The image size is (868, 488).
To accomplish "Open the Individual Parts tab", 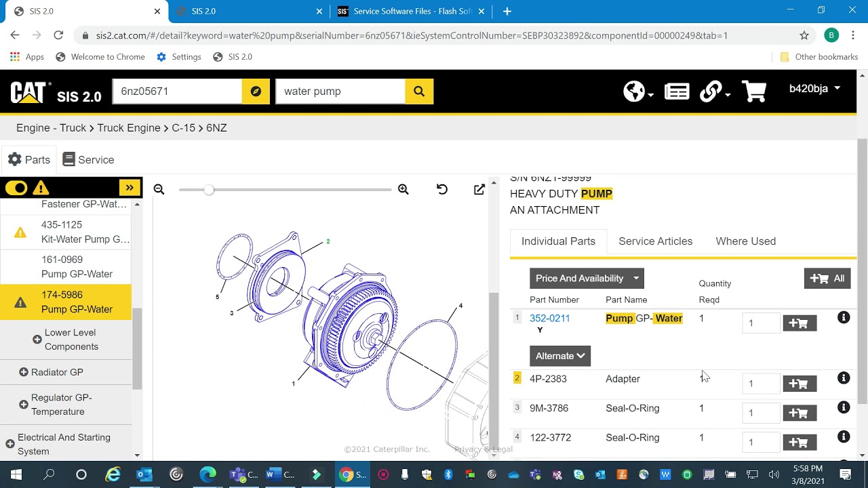I will (558, 241).
